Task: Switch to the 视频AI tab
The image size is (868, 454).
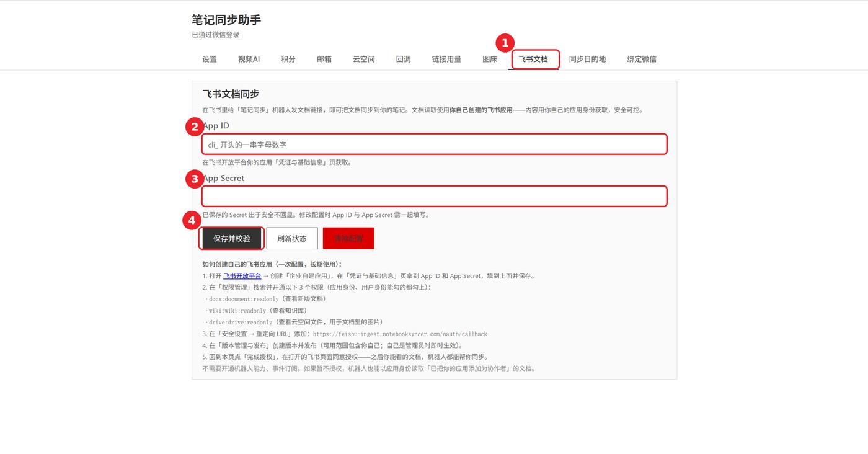Action: [249, 60]
